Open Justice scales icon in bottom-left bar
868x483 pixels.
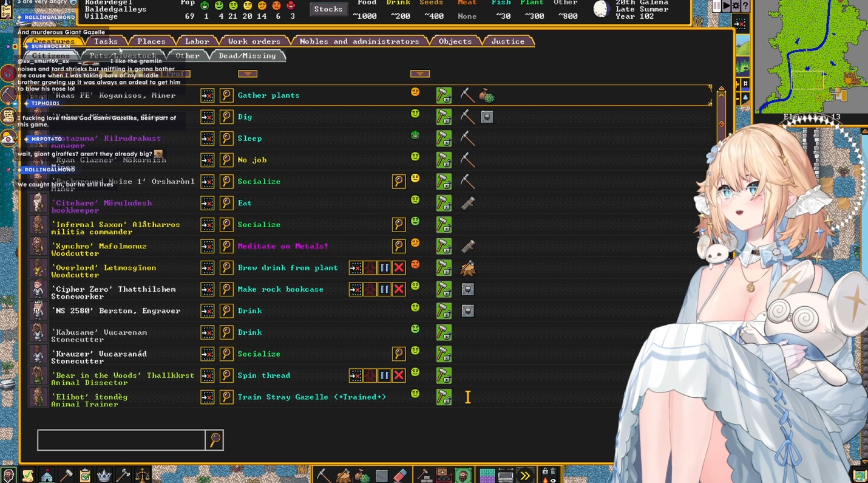(143, 475)
